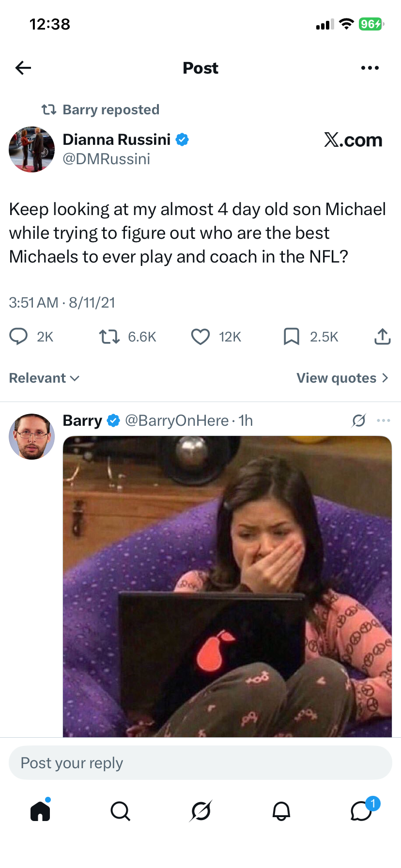The height and width of the screenshot is (868, 401).
Task: Tap the back arrow
Action: (x=23, y=68)
